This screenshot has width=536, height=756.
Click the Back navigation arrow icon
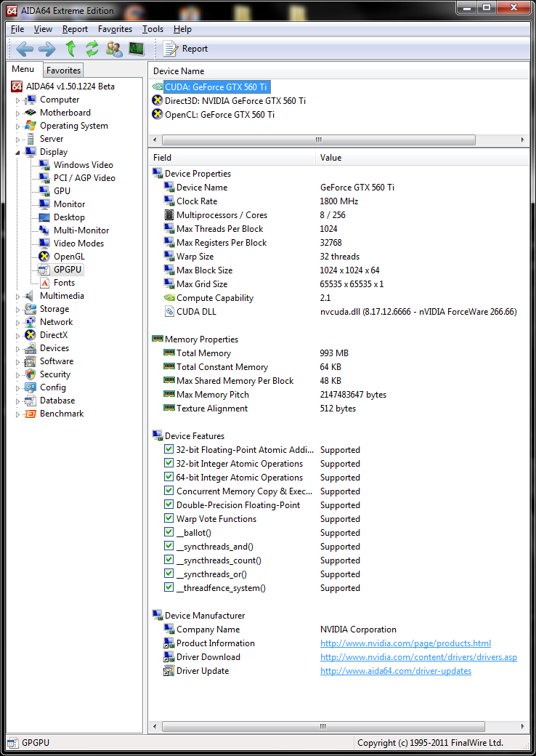pyautogui.click(x=25, y=49)
